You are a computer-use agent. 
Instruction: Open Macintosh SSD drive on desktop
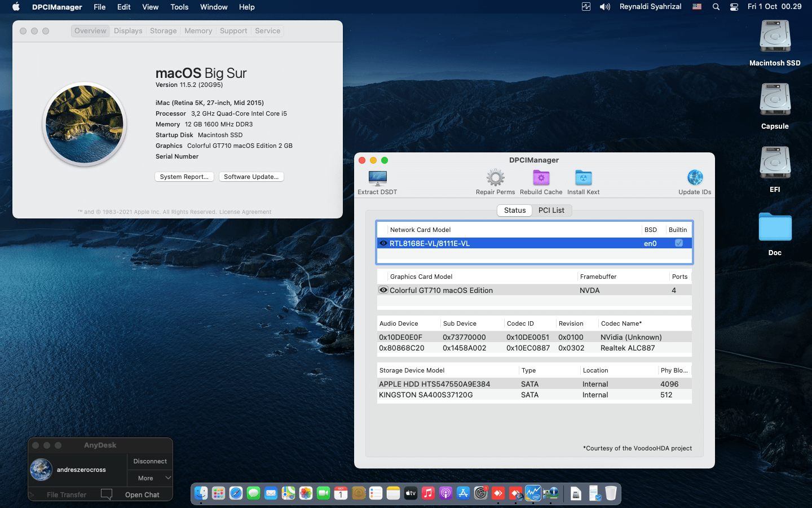(x=775, y=37)
